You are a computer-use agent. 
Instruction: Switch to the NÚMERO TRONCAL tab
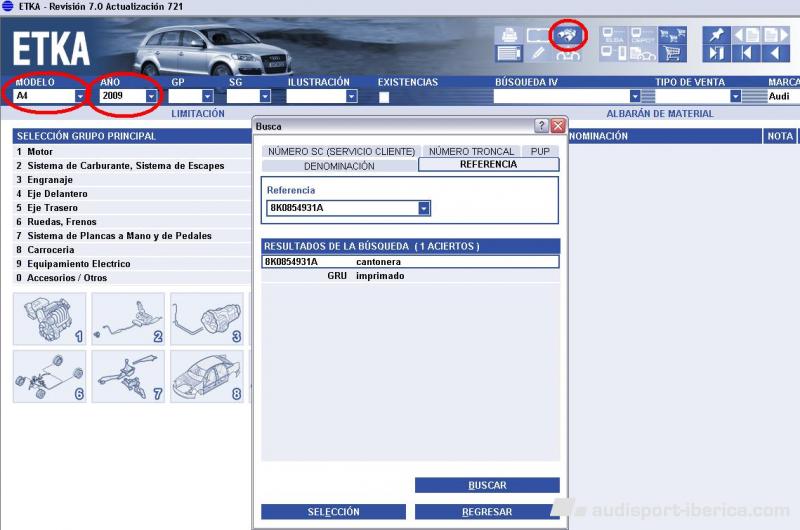[x=471, y=152]
